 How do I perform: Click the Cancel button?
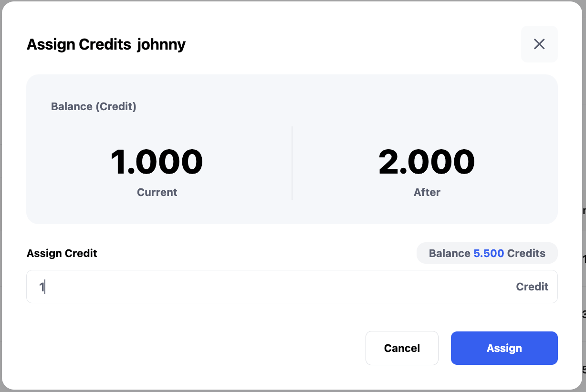(402, 348)
